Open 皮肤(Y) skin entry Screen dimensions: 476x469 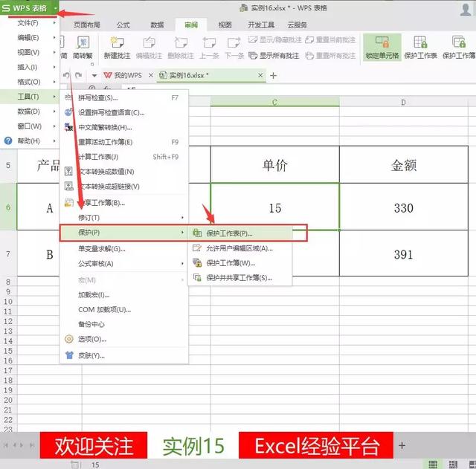pyautogui.click(x=124, y=355)
